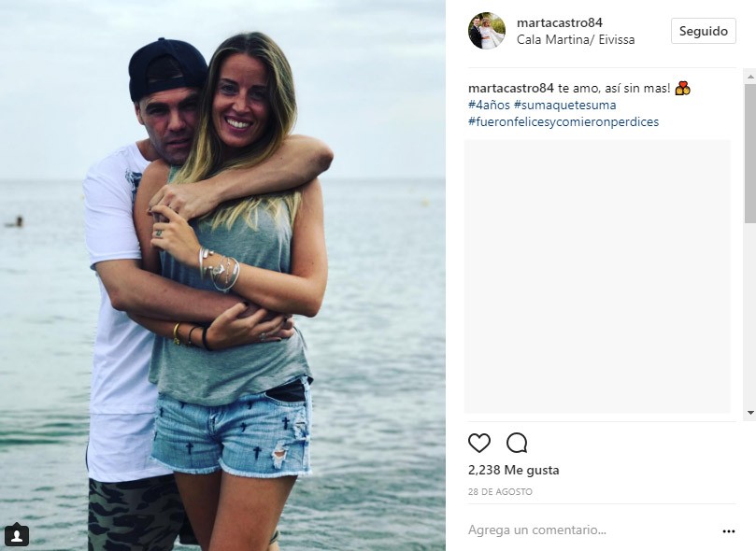The image size is (756, 551).
Task: Click martacastro84 name in the caption
Action: tap(511, 88)
